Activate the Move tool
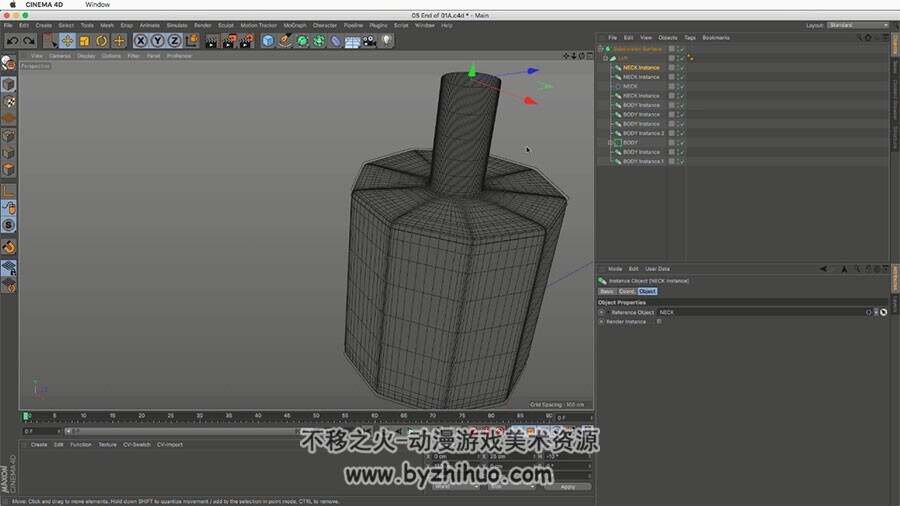Screen dimensions: 900x506 point(68,41)
